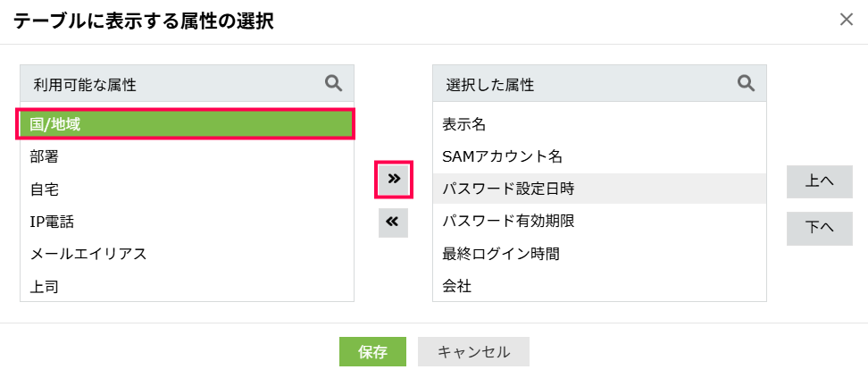This screenshot has width=868, height=378.
Task: Select 最終ログイン時間 in selected list
Action: 598,254
